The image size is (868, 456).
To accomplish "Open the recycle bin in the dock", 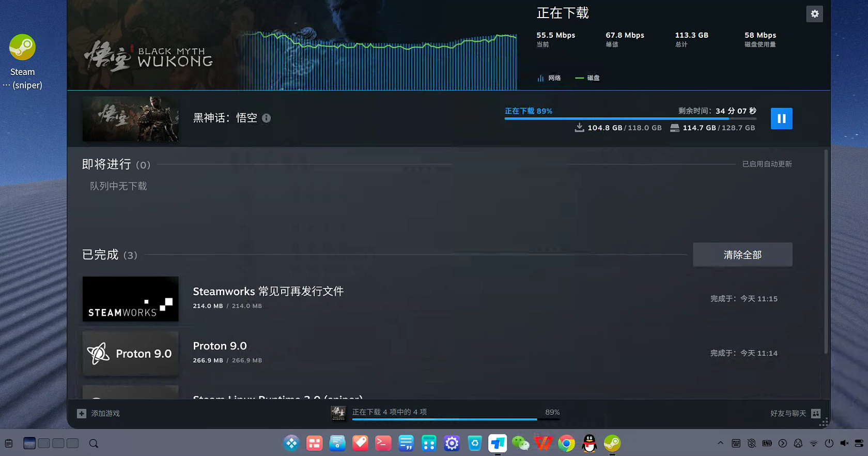I will click(x=475, y=443).
